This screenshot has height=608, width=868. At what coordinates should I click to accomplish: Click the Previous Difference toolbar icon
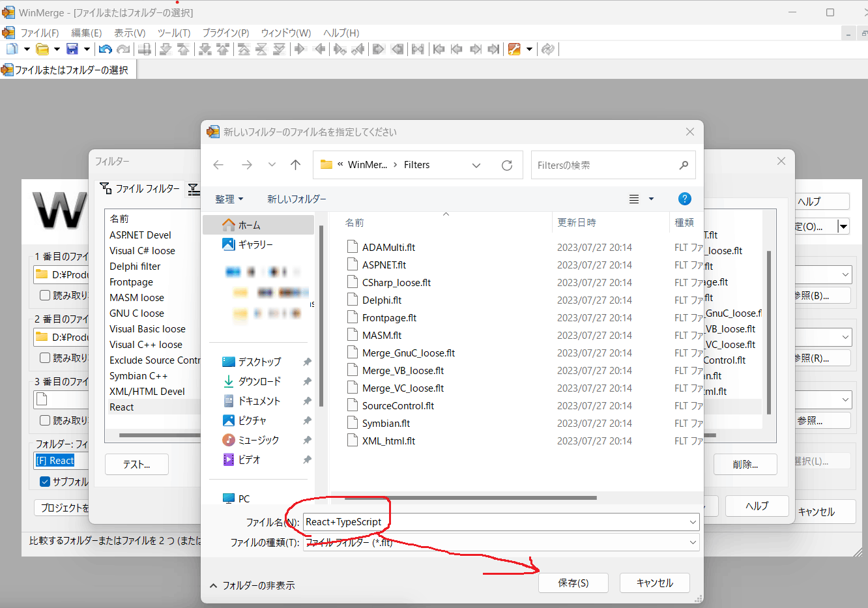coord(183,49)
